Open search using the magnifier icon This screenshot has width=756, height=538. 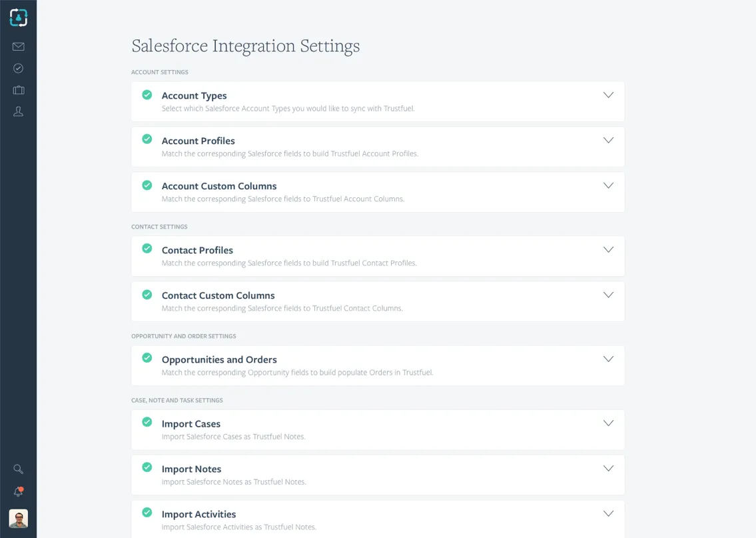pyautogui.click(x=18, y=469)
